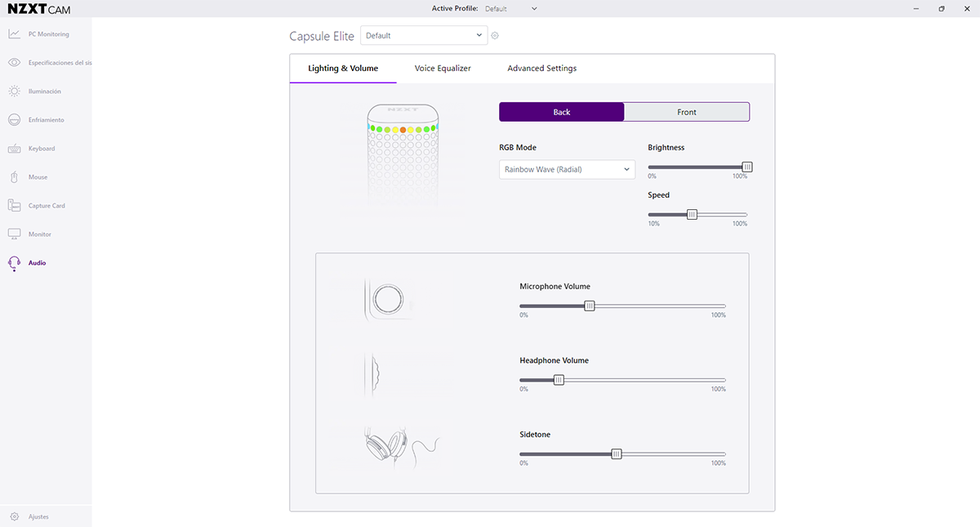Viewport: 980px width, 527px height.
Task: Click the Headphone Volume slider handle
Action: pyautogui.click(x=559, y=380)
